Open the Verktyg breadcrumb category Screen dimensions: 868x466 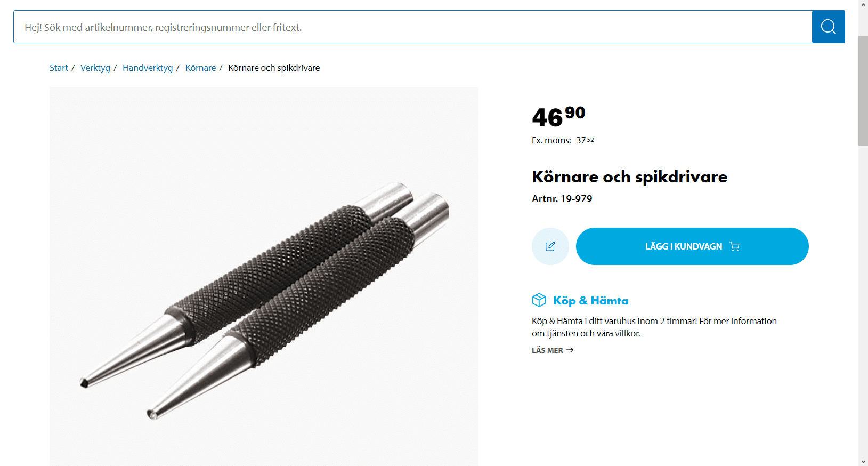point(95,68)
